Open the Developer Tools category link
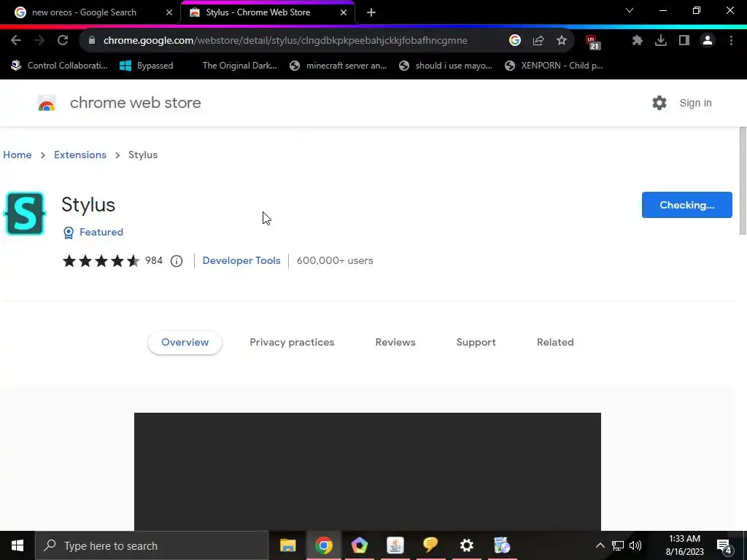The width and height of the screenshot is (747, 560). [x=241, y=260]
